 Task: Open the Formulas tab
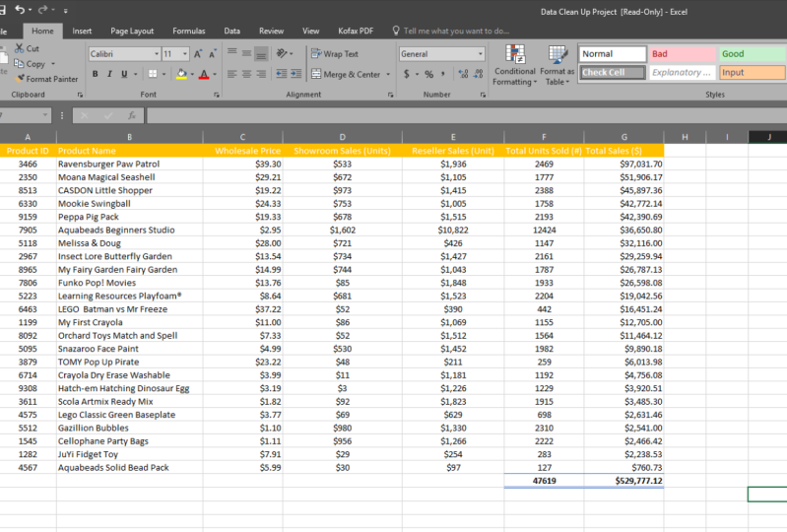189,31
